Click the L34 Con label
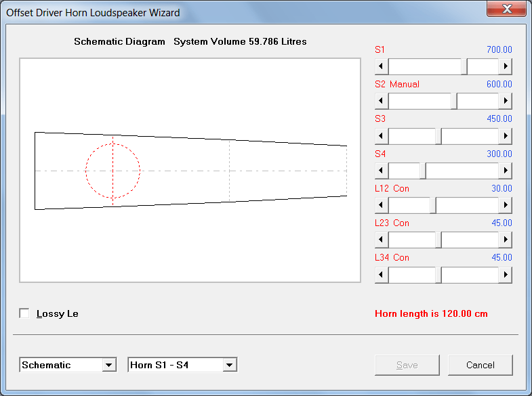 (392, 257)
